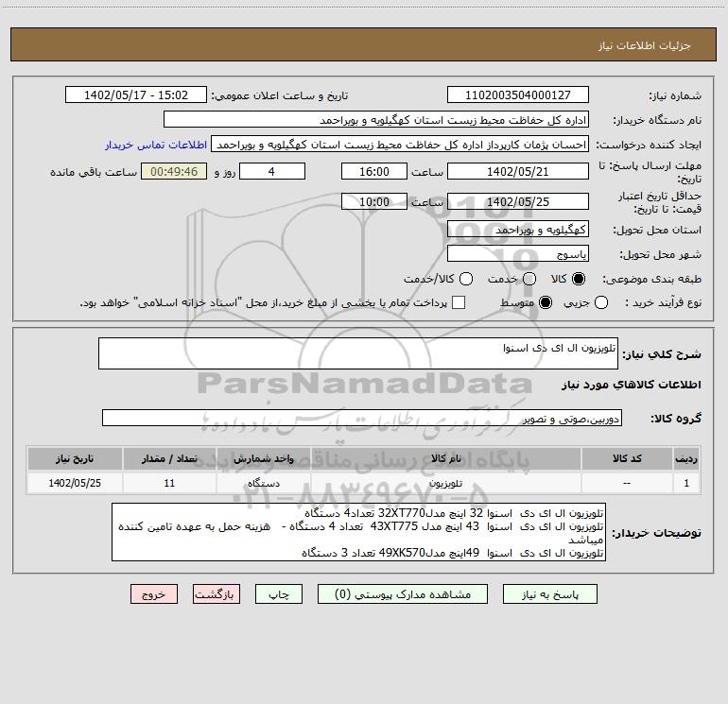
Task: Select the جزیی purchase type radio
Action: click(x=601, y=303)
